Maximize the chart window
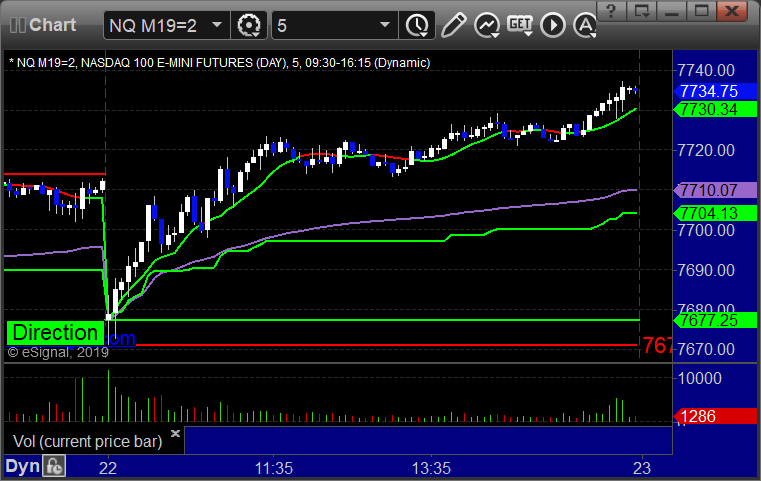761x481 pixels. [701, 11]
